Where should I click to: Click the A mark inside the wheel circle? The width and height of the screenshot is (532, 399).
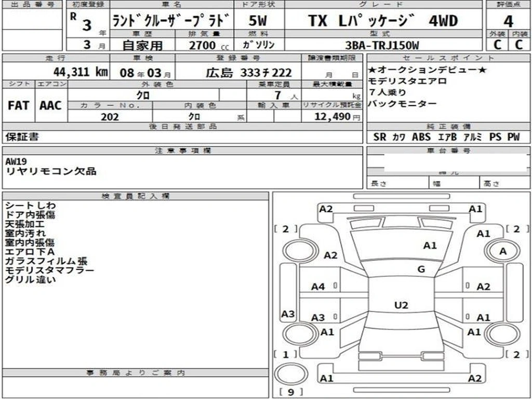tap(503, 251)
